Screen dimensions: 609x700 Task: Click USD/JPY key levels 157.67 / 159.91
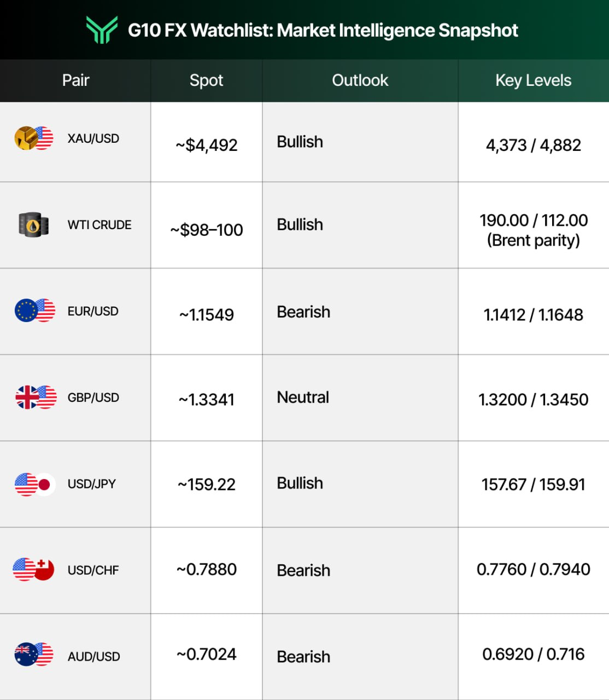pyautogui.click(x=533, y=485)
